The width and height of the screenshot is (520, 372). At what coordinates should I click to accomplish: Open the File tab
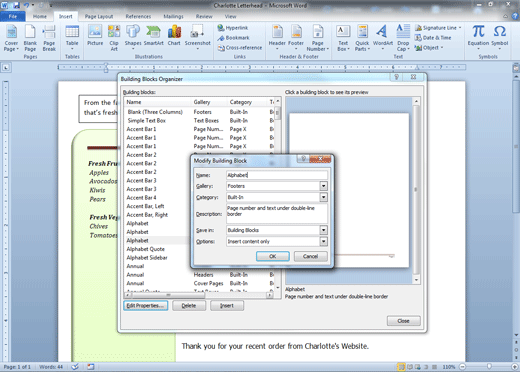(13, 16)
